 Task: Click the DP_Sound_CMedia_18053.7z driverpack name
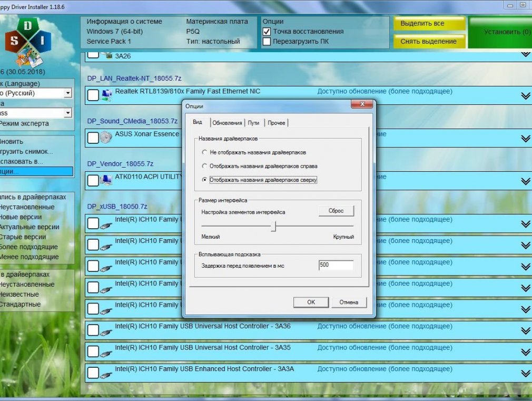pyautogui.click(x=132, y=121)
